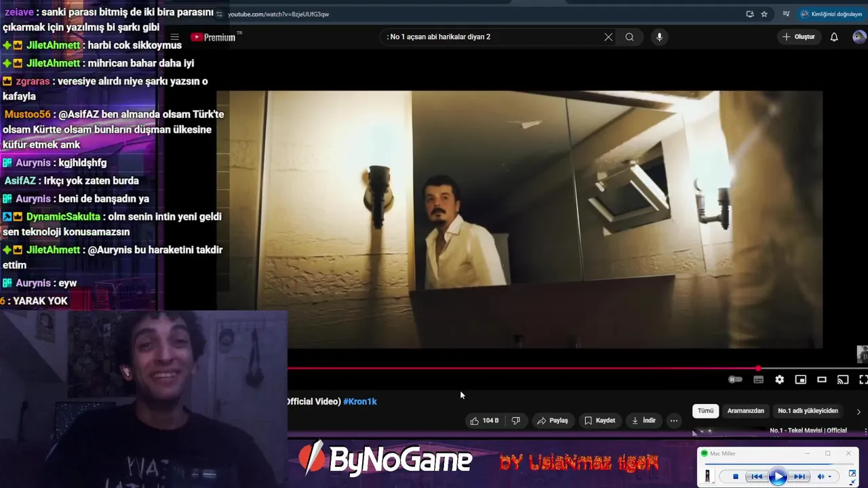Seek the red video progress bar handle
868x488 pixels.
tap(758, 369)
